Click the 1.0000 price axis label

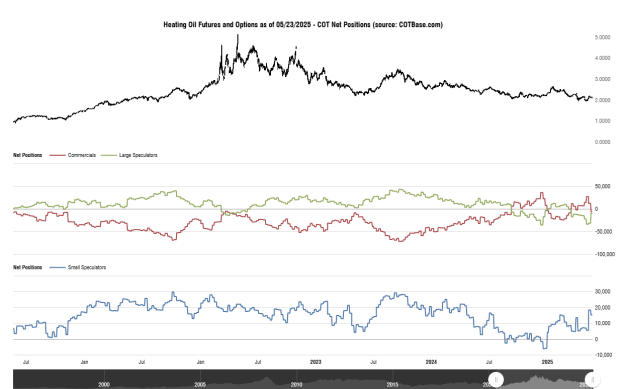click(x=602, y=121)
